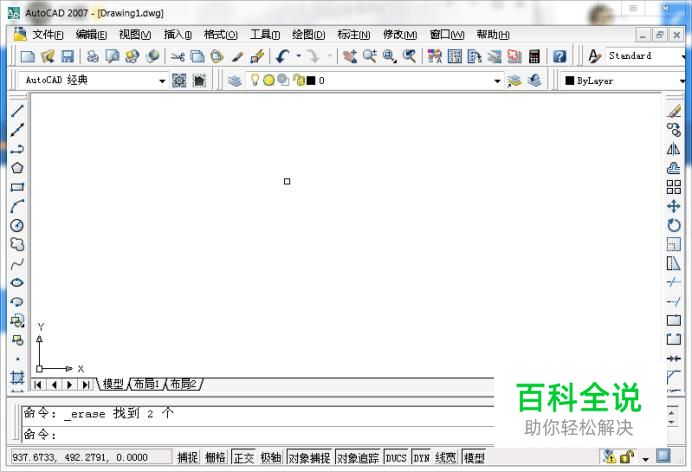The height and width of the screenshot is (472, 692).
Task: Toggle 对象追踪 object tracking
Action: (x=358, y=457)
